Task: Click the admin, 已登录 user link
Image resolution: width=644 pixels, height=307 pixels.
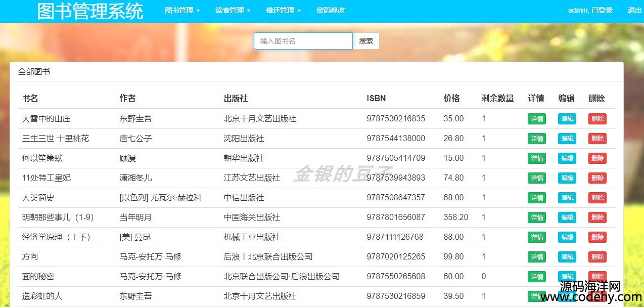Action: coord(590,10)
